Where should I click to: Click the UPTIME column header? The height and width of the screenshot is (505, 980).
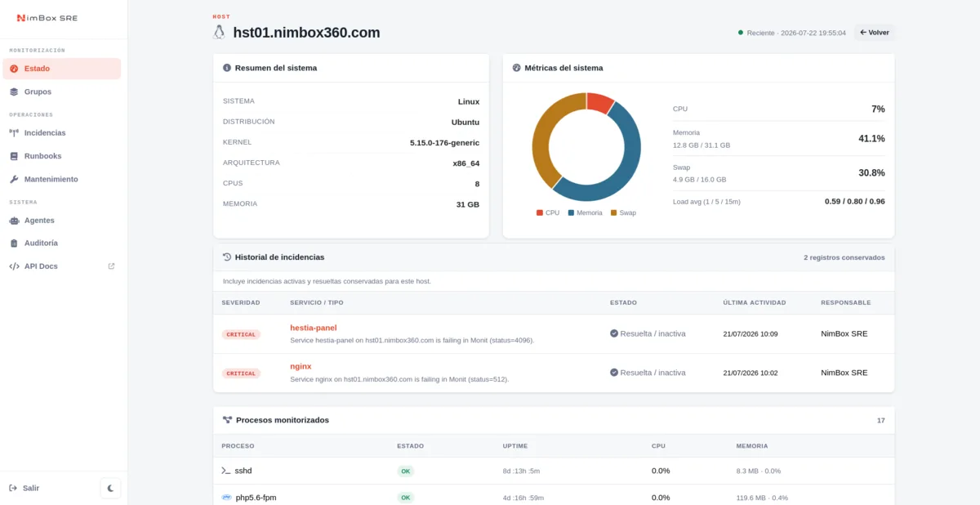tap(514, 446)
